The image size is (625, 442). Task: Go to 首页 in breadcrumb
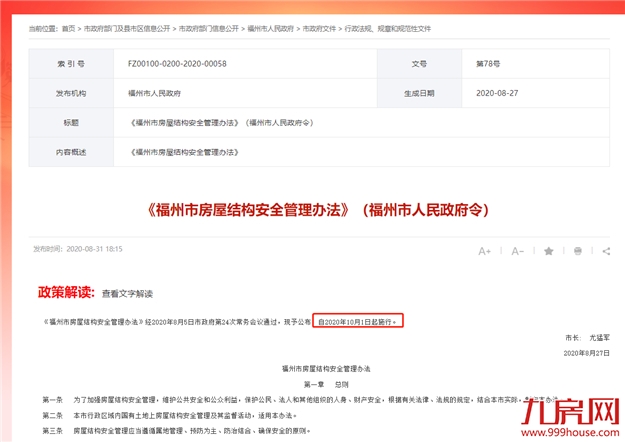[x=69, y=29]
